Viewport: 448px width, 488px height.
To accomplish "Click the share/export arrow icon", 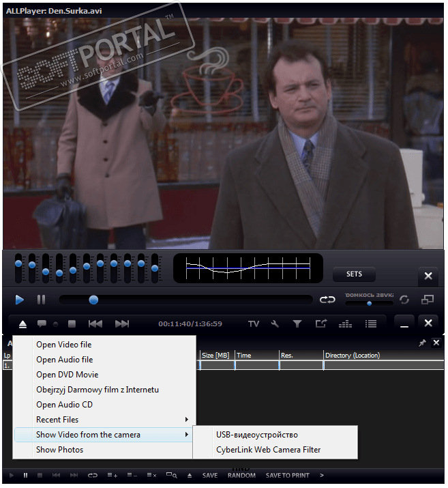I will tap(321, 325).
